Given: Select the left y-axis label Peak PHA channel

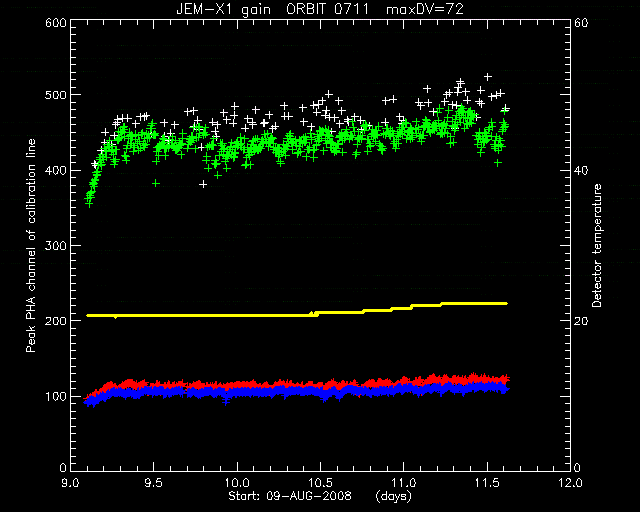Looking at the screenshot, I should tap(31, 245).
